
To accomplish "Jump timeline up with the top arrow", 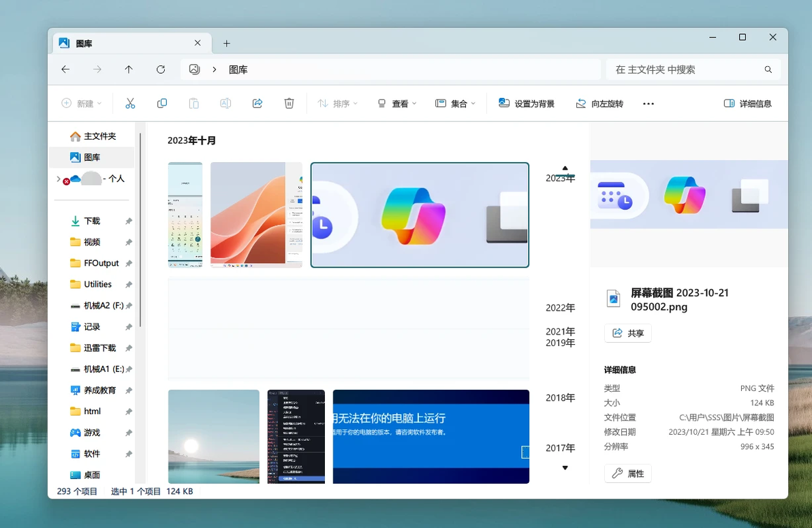I will [565, 168].
